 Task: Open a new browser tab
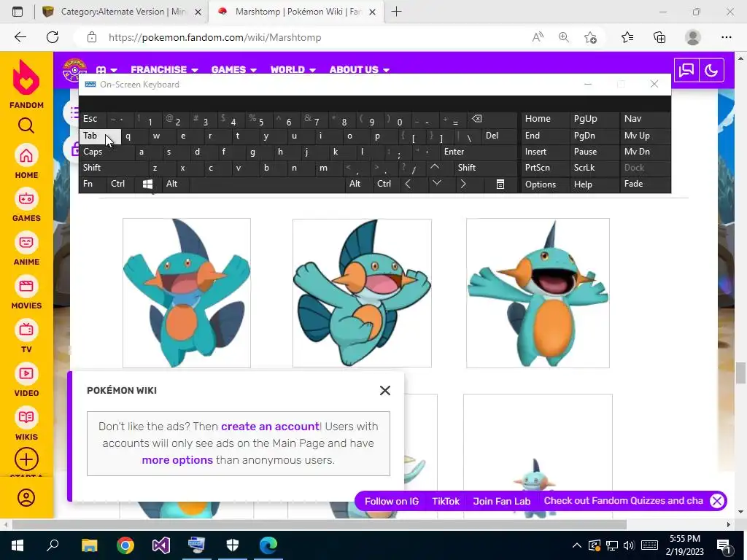[396, 12]
